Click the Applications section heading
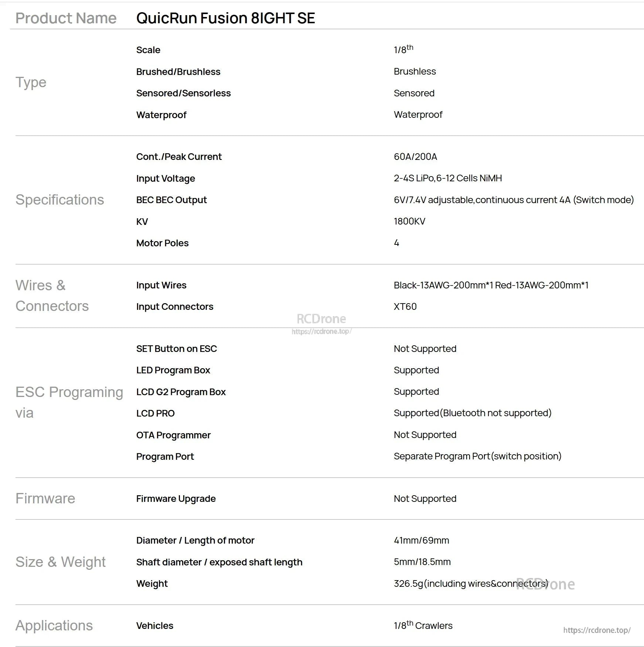The image size is (644, 647). 54,626
